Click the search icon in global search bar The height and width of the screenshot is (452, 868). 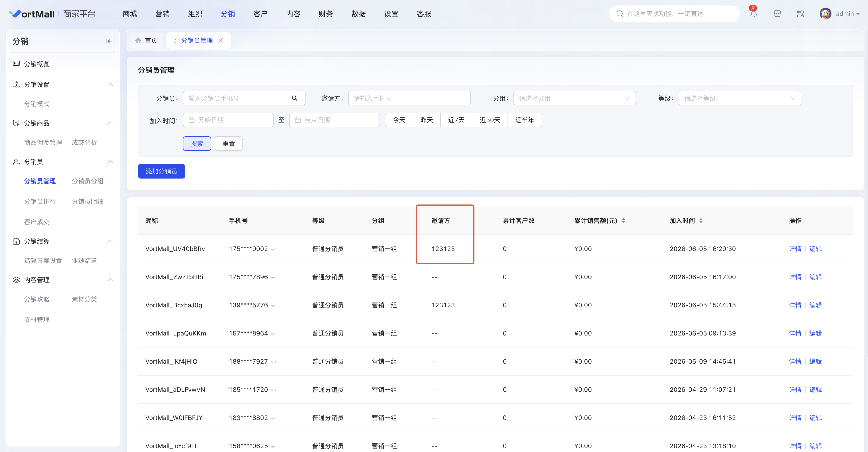620,14
